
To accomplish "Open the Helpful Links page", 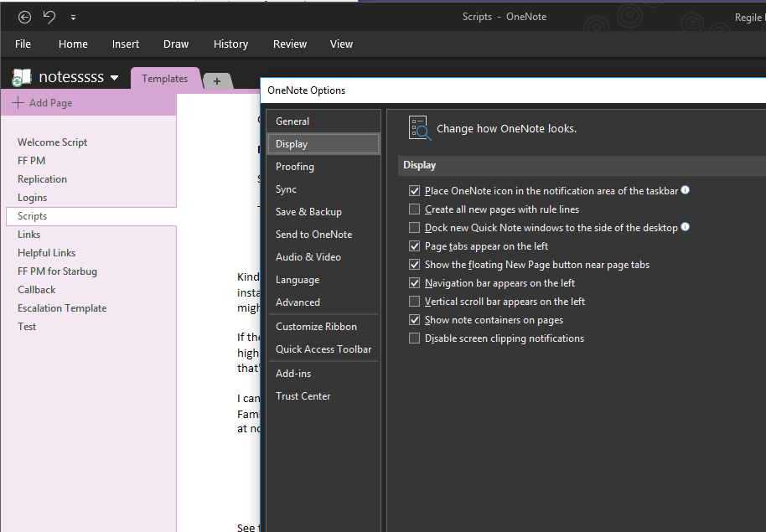I will tap(91, 253).
